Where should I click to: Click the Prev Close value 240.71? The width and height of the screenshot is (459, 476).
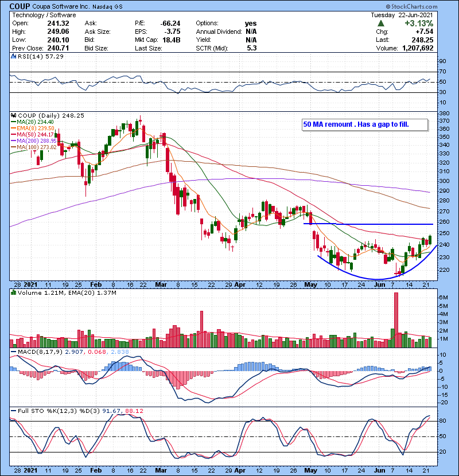pos(58,48)
